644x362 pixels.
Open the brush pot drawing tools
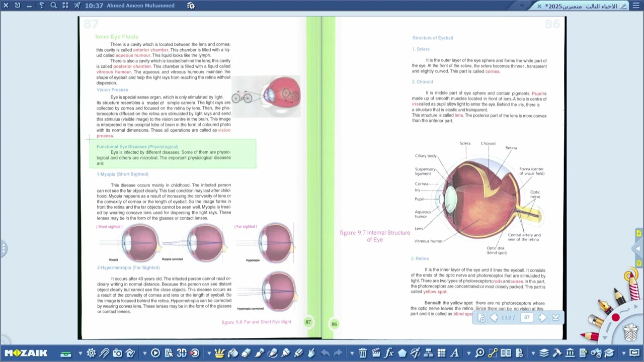(219, 353)
